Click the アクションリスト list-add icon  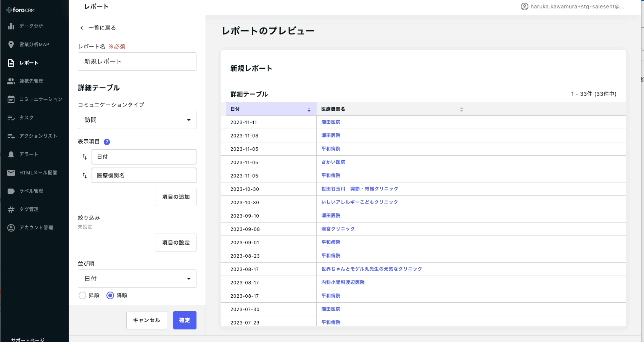point(11,136)
